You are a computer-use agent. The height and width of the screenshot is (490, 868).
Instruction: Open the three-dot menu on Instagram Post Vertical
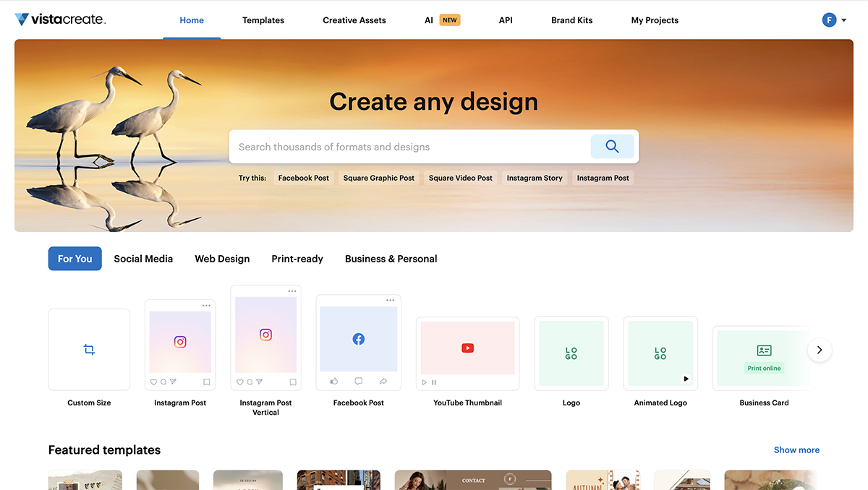292,290
